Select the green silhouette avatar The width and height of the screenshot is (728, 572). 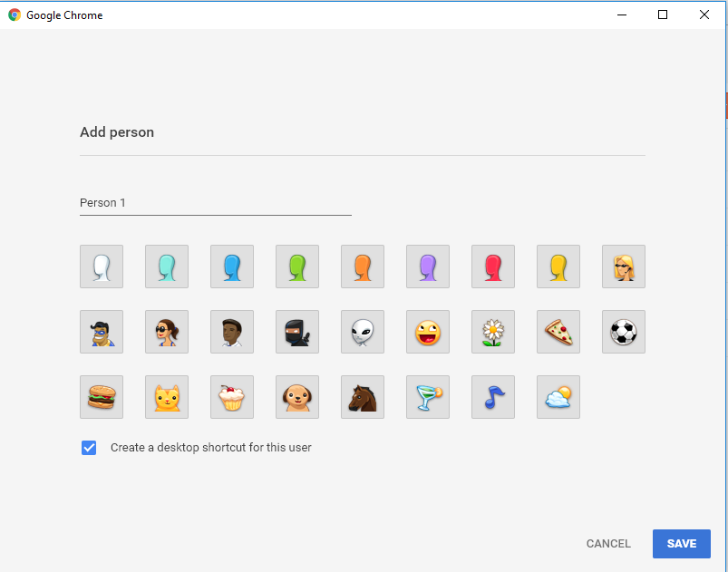pyautogui.click(x=297, y=267)
